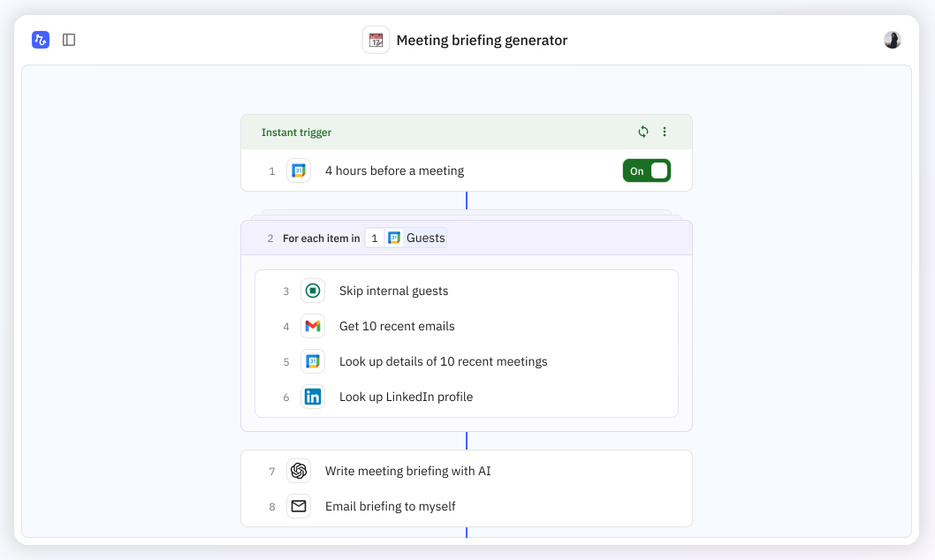Turn off the workflow On toggle
The width and height of the screenshot is (935, 560).
tap(647, 170)
